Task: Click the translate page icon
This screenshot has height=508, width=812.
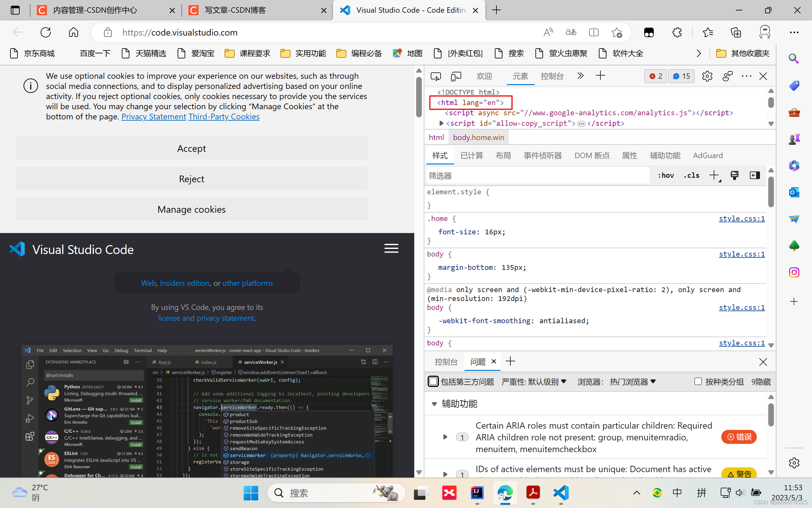Action: click(x=571, y=32)
